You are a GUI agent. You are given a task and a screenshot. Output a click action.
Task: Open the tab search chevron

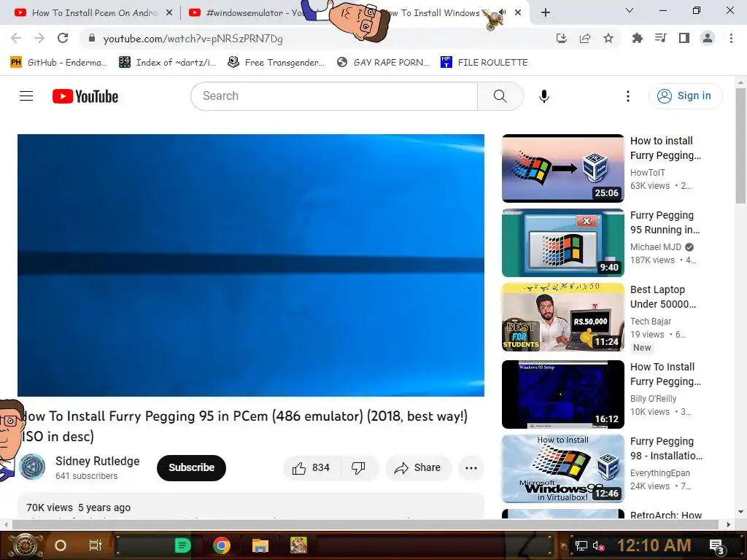(x=630, y=10)
